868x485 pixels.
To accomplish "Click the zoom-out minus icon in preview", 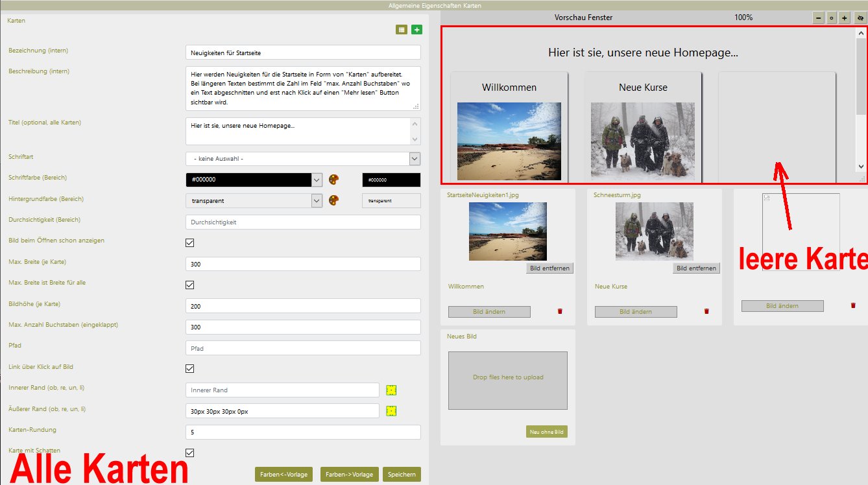I will [818, 18].
